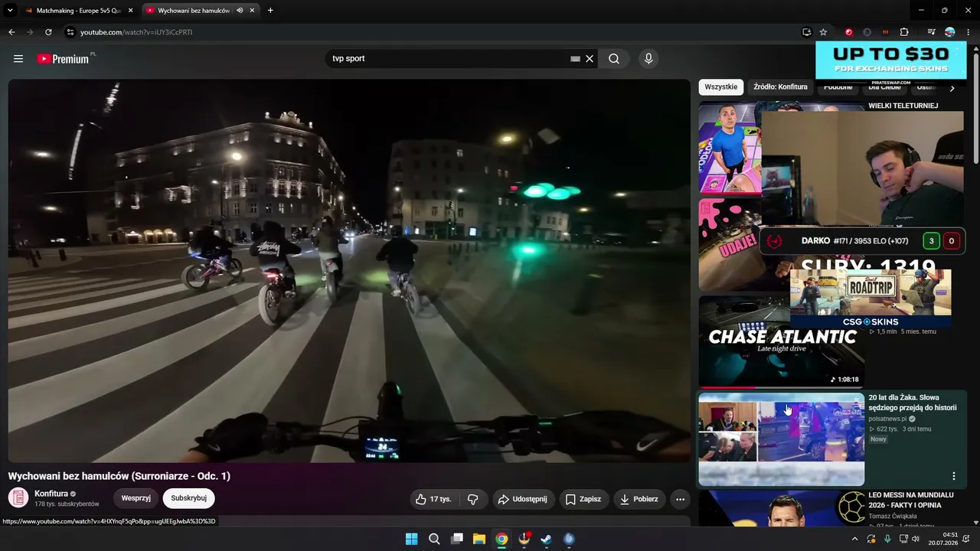Bookmark this page with the star

pyautogui.click(x=823, y=32)
